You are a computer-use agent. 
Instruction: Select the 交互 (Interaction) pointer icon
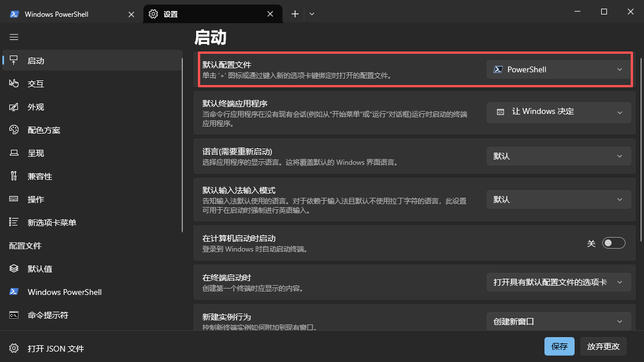coord(14,84)
